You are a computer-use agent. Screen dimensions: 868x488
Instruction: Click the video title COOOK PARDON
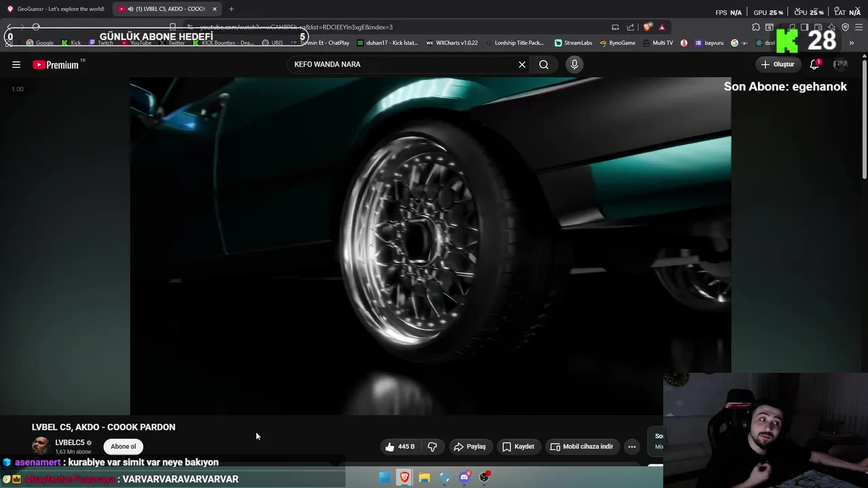point(104,427)
